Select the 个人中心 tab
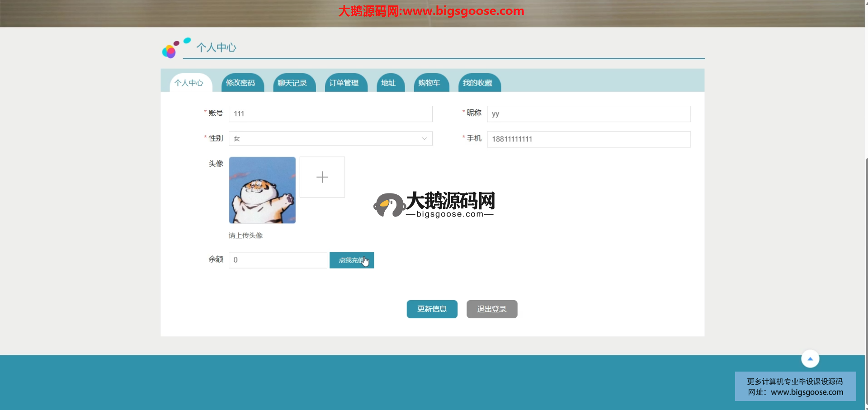The image size is (868, 410). click(189, 83)
